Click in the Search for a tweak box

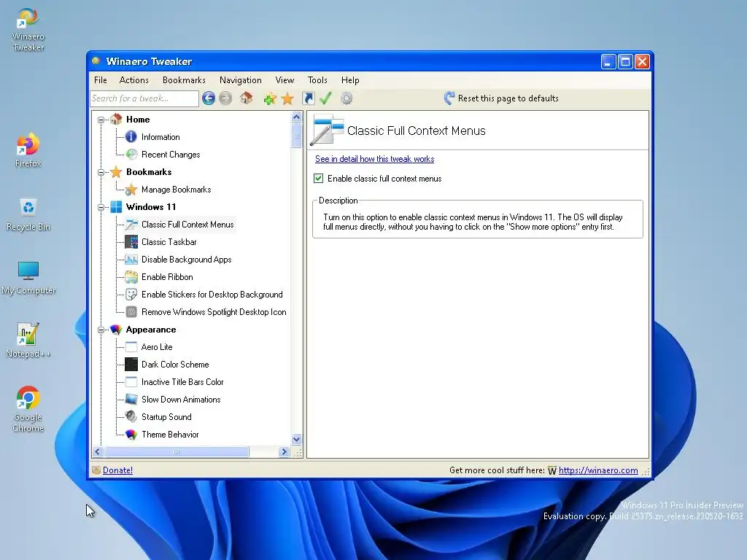[144, 98]
